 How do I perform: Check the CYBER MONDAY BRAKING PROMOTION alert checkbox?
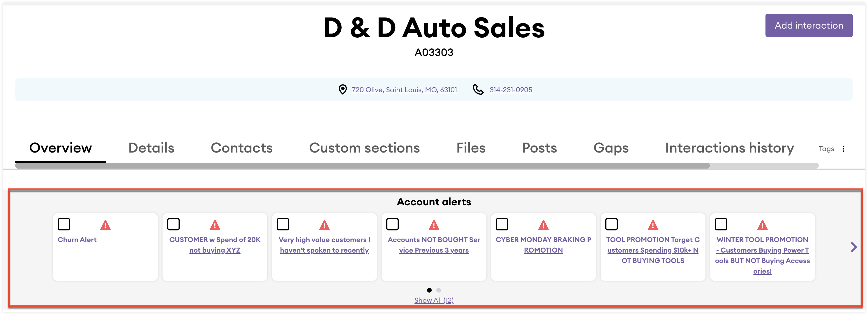click(502, 224)
